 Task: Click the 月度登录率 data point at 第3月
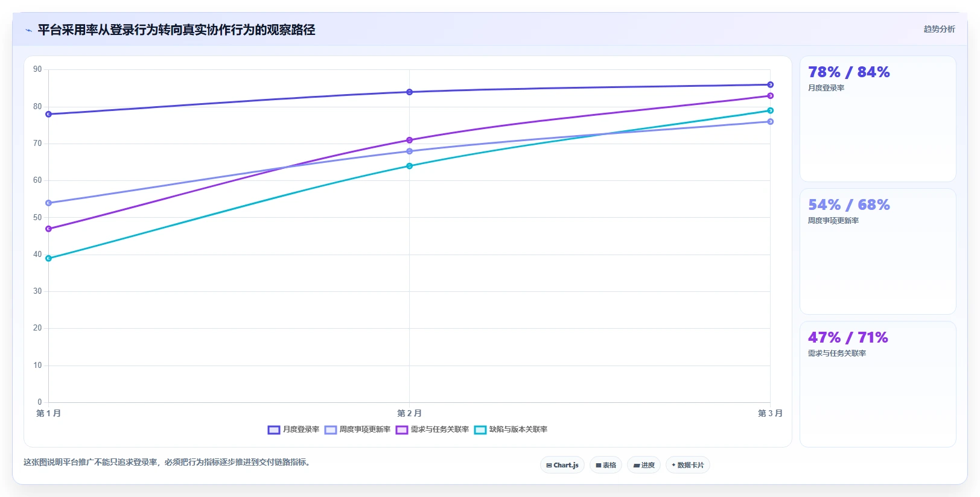770,84
